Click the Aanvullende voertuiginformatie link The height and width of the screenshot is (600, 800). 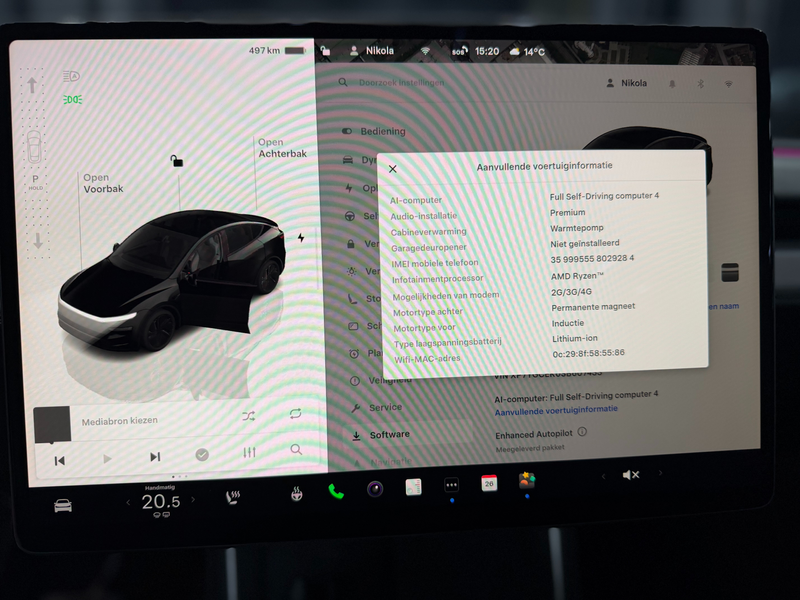tap(556, 409)
